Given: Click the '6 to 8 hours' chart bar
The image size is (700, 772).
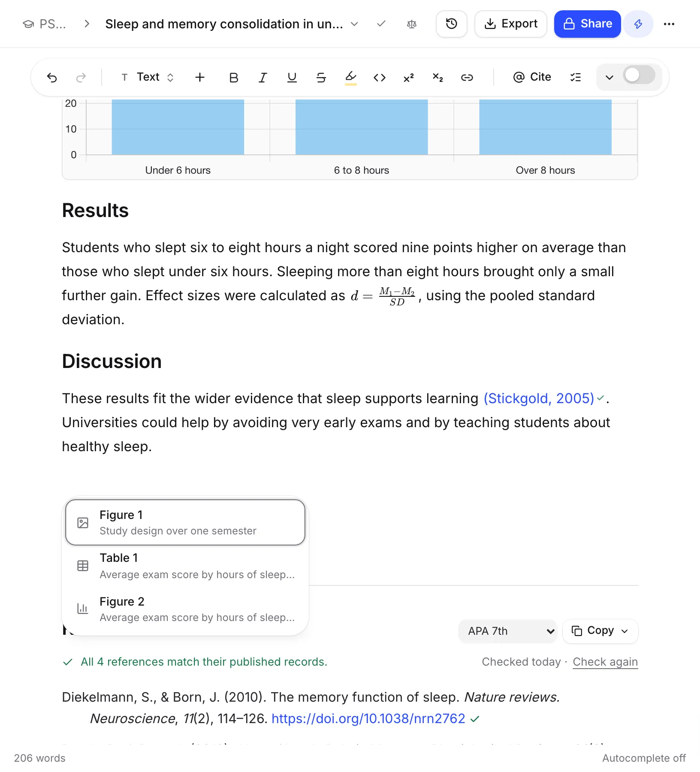Looking at the screenshot, I should [x=362, y=127].
